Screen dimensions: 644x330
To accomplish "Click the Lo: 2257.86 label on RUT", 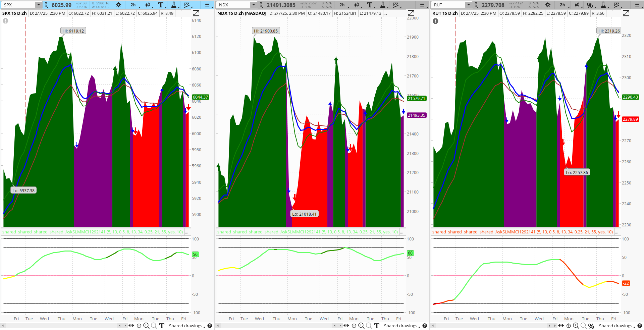I will pos(577,172).
